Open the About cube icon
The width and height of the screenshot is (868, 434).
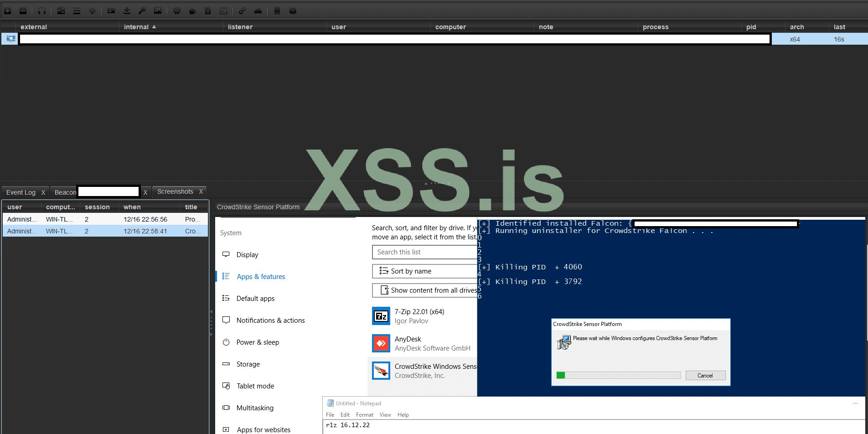pyautogui.click(x=293, y=11)
